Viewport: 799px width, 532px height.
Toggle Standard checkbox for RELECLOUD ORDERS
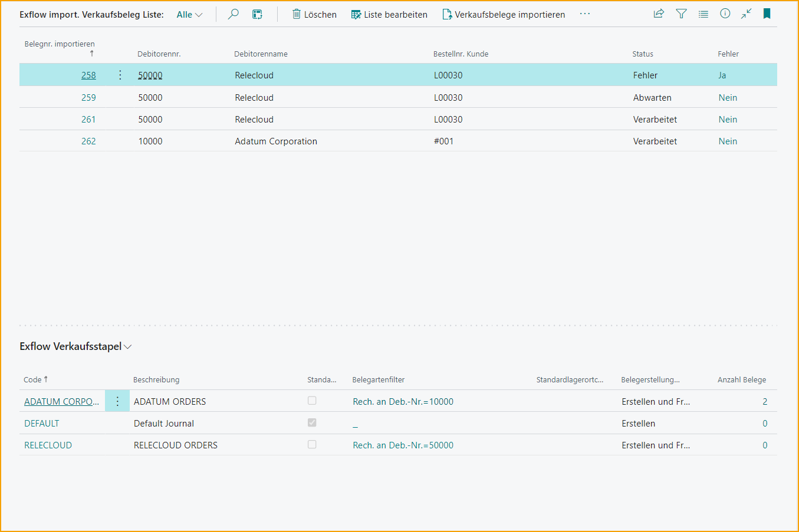312,444
